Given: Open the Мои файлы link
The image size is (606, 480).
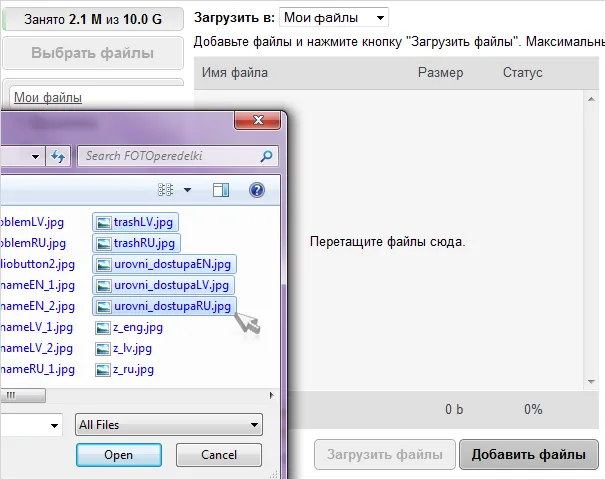Looking at the screenshot, I should pos(48,97).
